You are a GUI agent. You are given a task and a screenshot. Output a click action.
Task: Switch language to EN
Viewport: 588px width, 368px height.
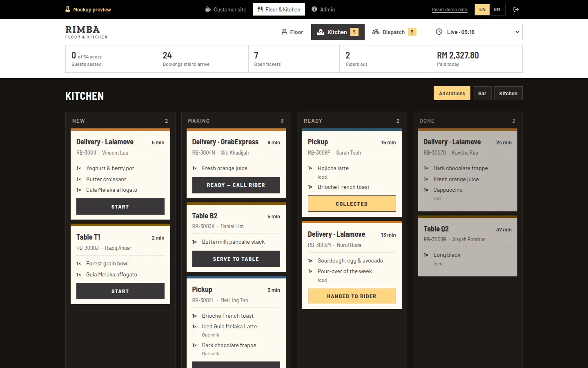[482, 9]
